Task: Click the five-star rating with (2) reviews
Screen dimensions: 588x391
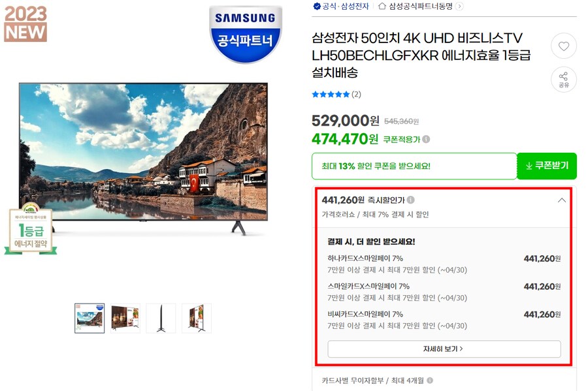Action: (x=336, y=95)
